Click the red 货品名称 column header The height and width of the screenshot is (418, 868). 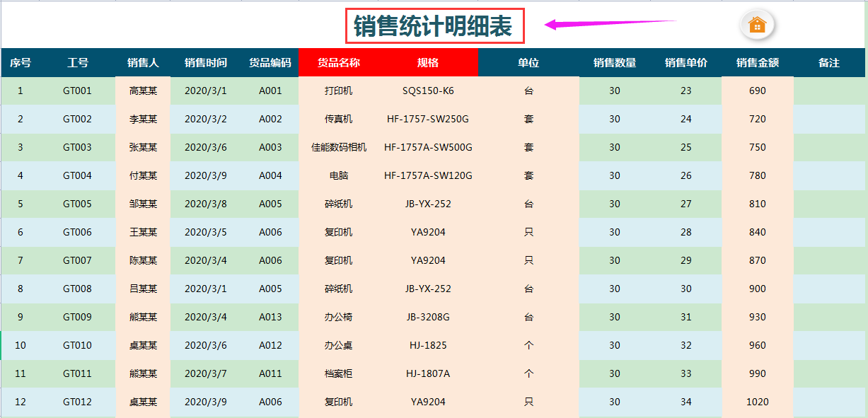click(x=339, y=62)
